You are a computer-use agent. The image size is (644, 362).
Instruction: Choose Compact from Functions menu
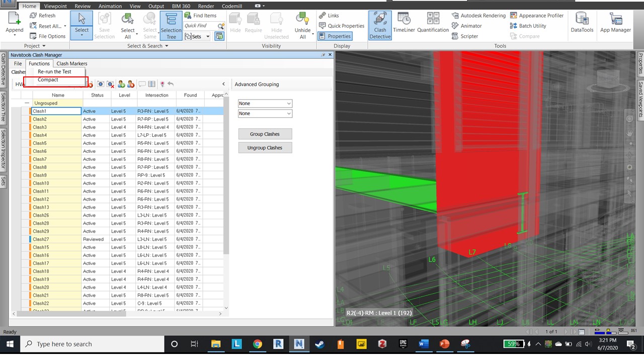click(48, 79)
